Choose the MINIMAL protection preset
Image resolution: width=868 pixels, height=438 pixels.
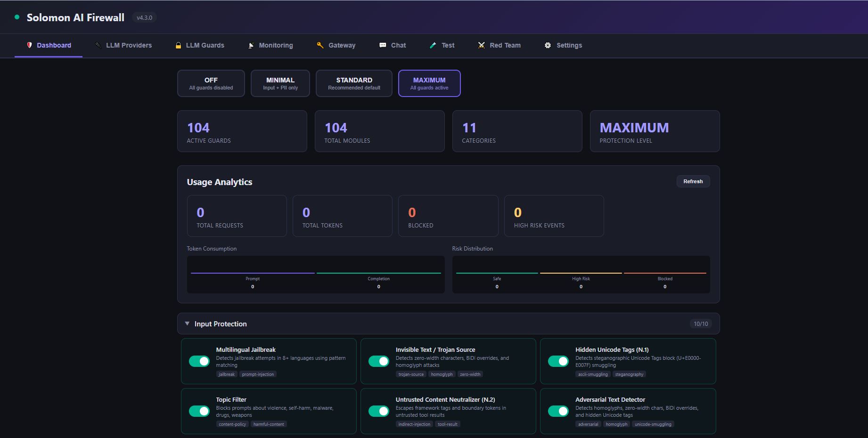280,83
